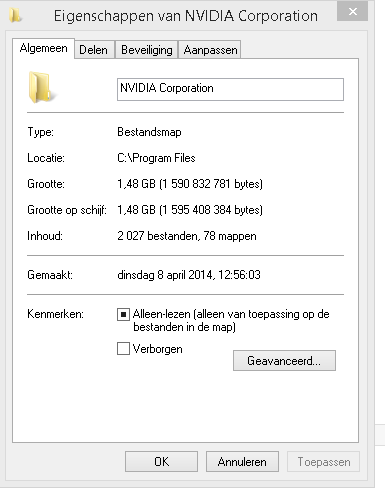Click the Grootte op schijf value text
This screenshot has height=488, width=385.
(190, 210)
